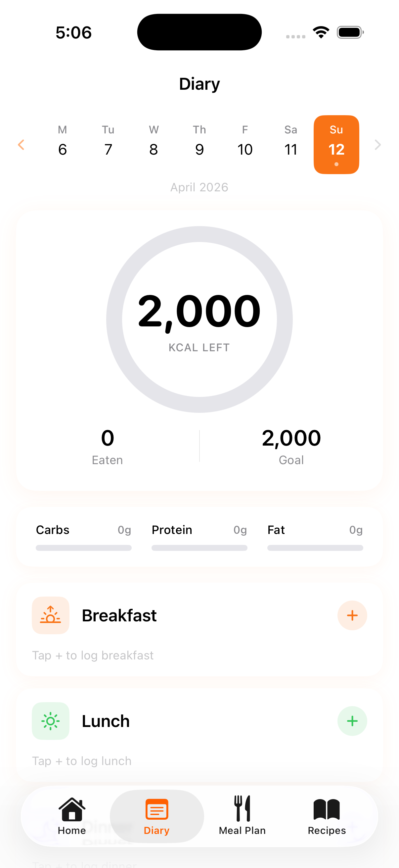
Task: Tap the plus button to add lunch
Action: tap(352, 721)
